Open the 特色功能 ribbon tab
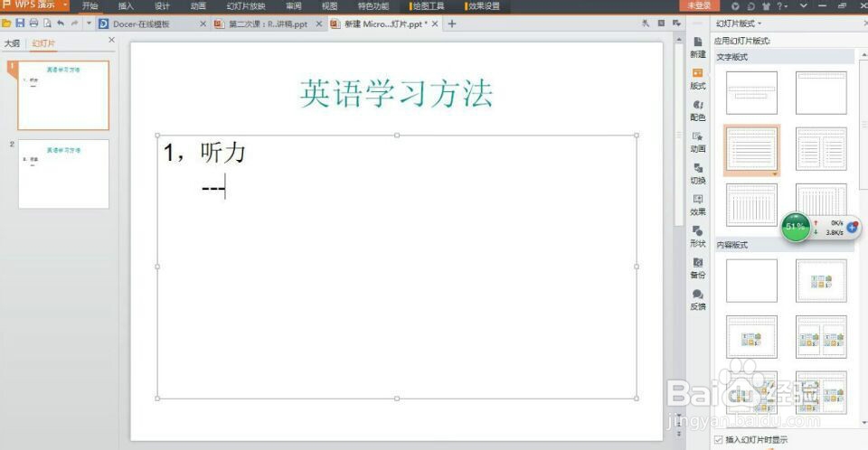 pyautogui.click(x=373, y=6)
